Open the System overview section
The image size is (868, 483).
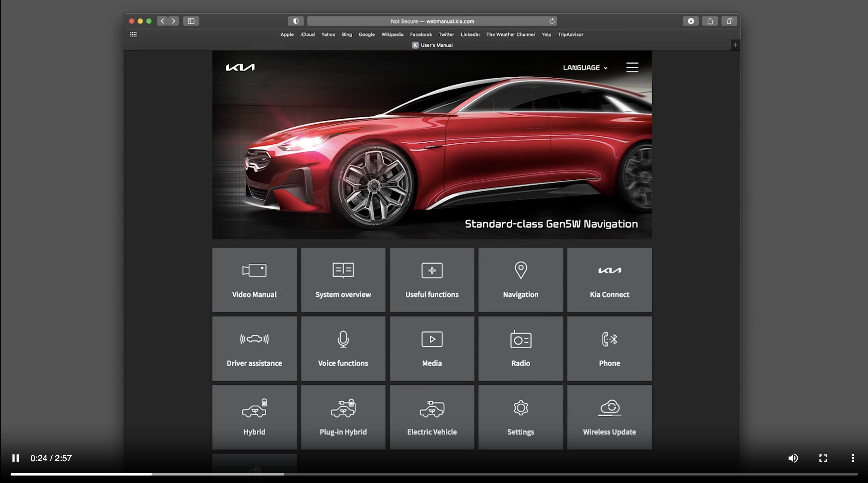[x=343, y=280]
